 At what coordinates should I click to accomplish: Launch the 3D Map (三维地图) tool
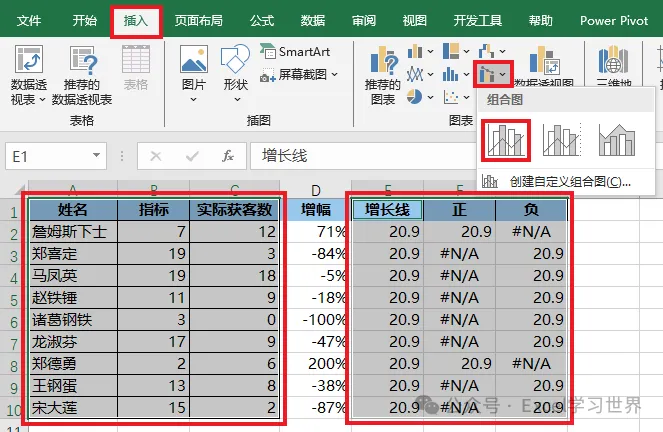coord(614,66)
